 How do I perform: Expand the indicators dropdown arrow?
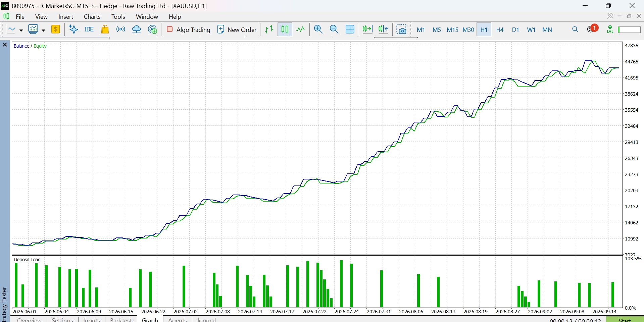point(43,30)
